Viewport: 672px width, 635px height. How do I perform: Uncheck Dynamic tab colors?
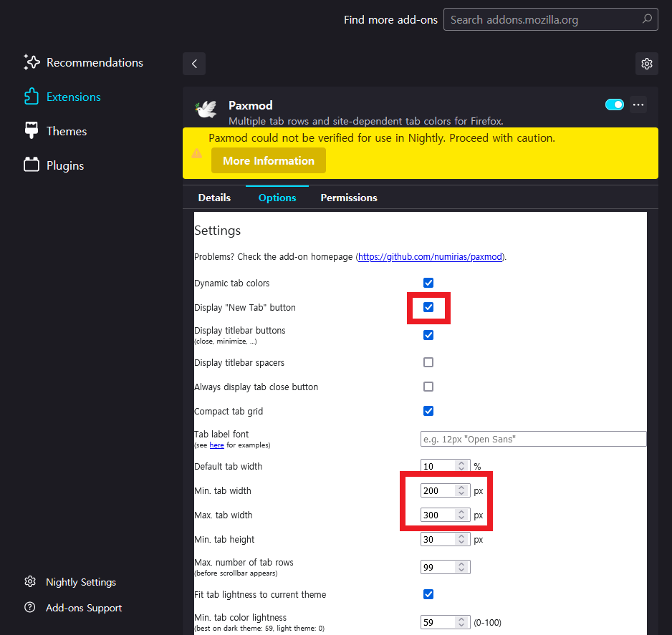coord(428,283)
